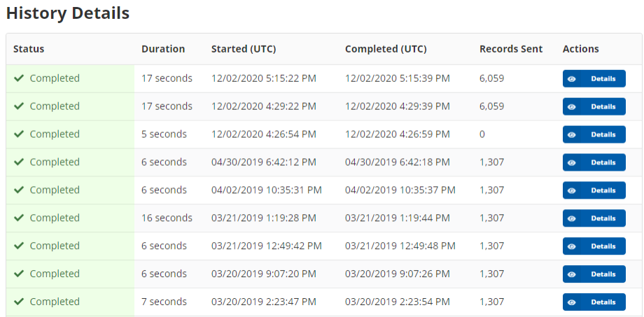Click the 6,059 records value in first row
This screenshot has width=644, height=317.
pos(491,78)
